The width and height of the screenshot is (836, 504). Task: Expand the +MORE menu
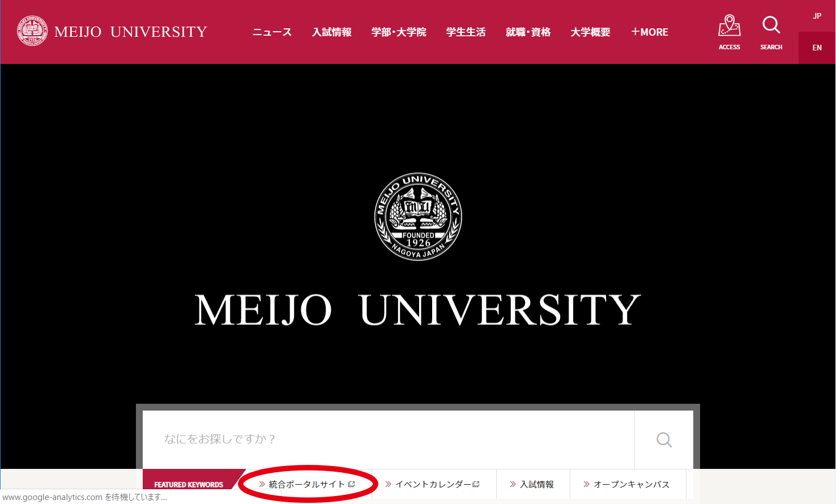pyautogui.click(x=650, y=32)
